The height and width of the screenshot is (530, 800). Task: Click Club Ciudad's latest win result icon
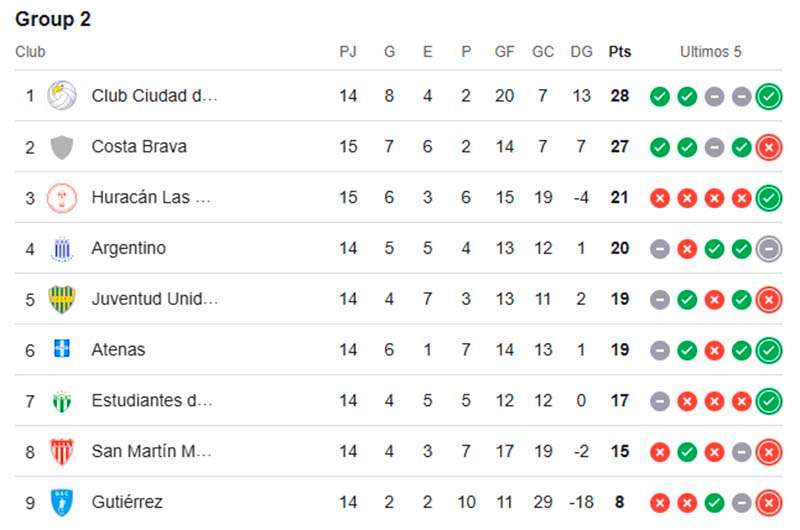(x=768, y=96)
